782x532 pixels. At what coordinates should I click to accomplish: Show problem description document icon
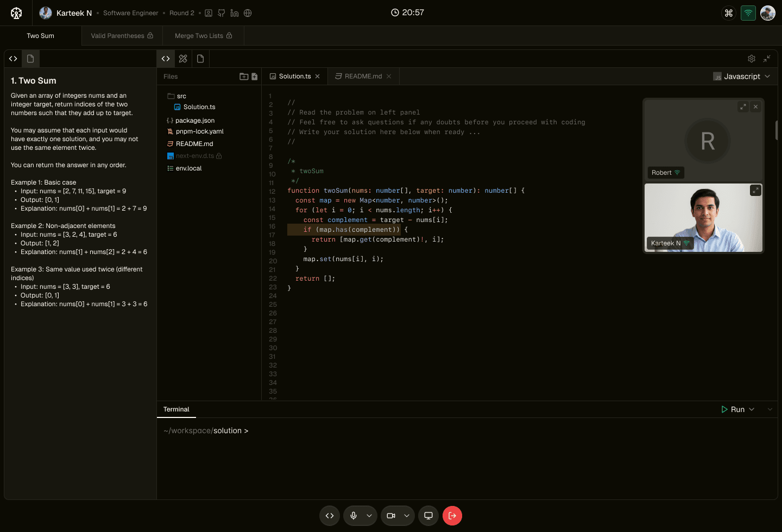point(30,59)
